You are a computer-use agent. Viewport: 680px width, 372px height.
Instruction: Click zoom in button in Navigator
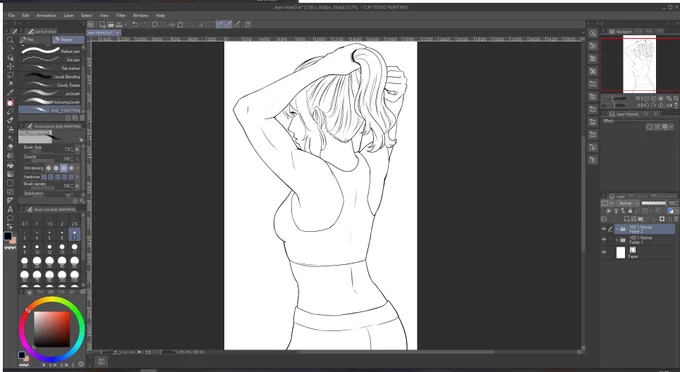coord(654,98)
